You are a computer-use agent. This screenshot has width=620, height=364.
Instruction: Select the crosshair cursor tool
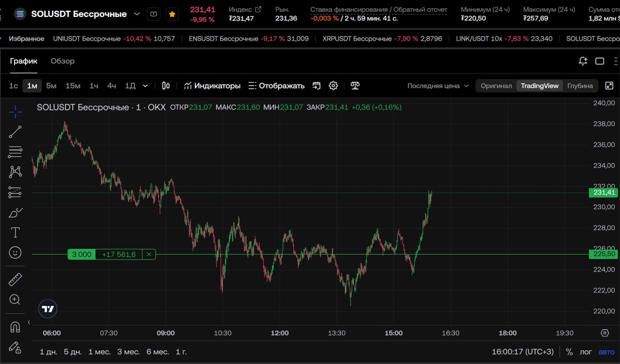click(15, 112)
